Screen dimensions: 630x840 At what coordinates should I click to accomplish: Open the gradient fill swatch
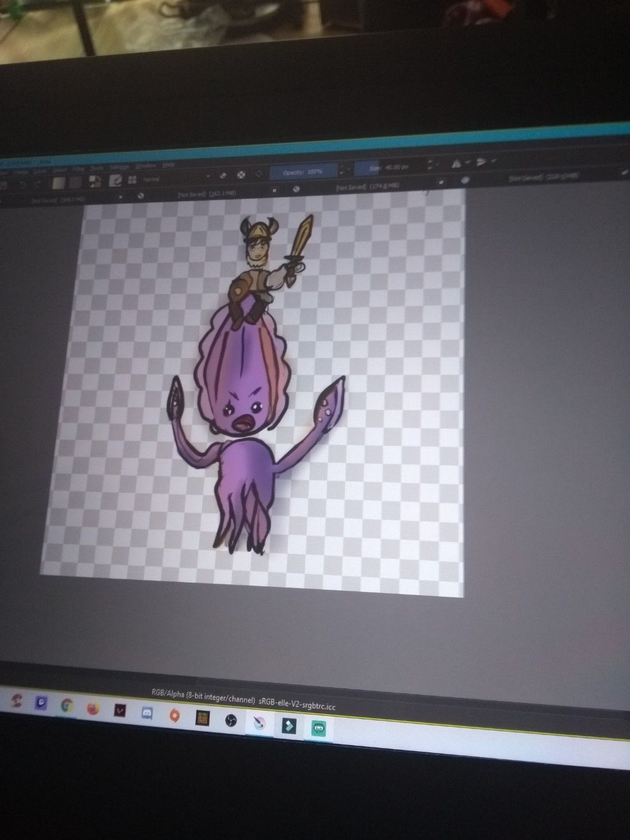(x=59, y=183)
